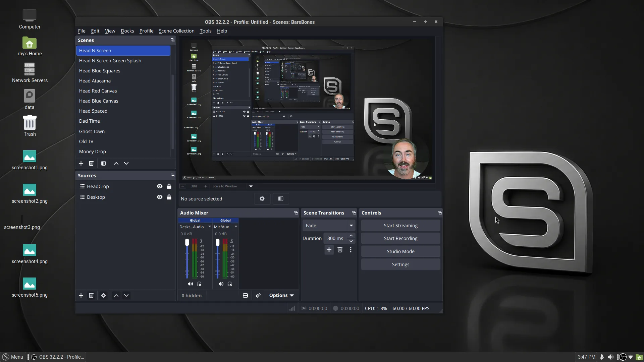Adjust Mic/Aux volume slider
The width and height of the screenshot is (644, 362).
tap(217, 258)
